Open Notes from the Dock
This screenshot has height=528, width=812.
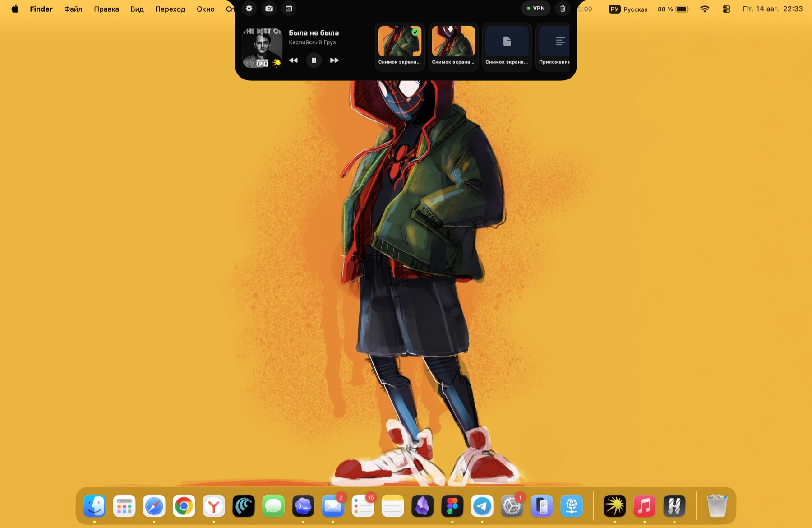pos(392,506)
